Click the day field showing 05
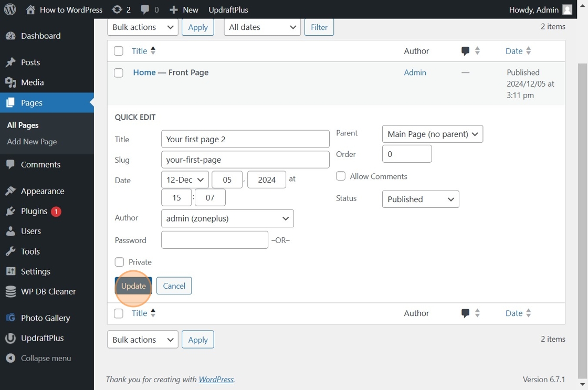The height and width of the screenshot is (390, 588). (x=227, y=180)
